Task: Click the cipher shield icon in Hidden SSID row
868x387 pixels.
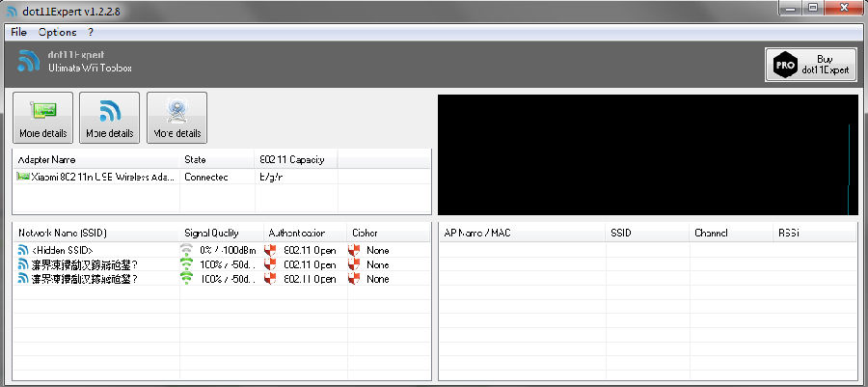Action: [x=354, y=250]
